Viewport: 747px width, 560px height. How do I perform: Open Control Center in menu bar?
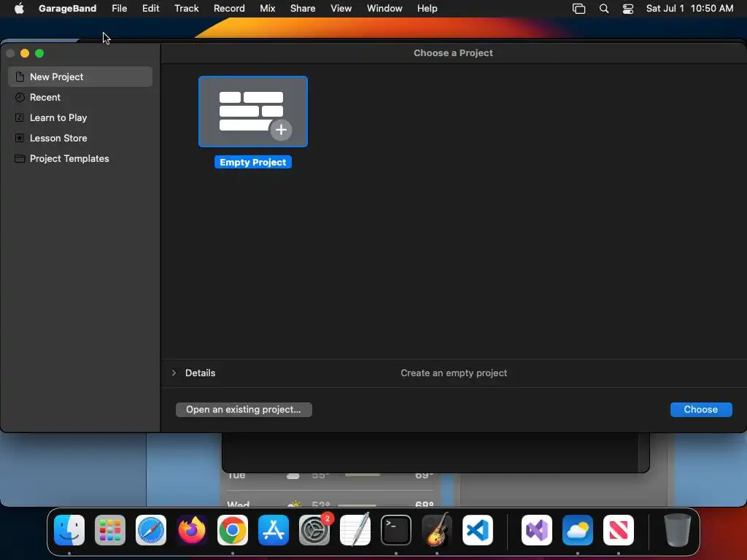click(628, 9)
